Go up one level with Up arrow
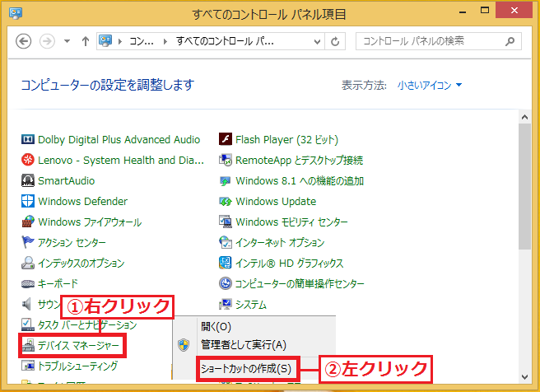Viewport: 540px width, 392px height. click(x=86, y=41)
